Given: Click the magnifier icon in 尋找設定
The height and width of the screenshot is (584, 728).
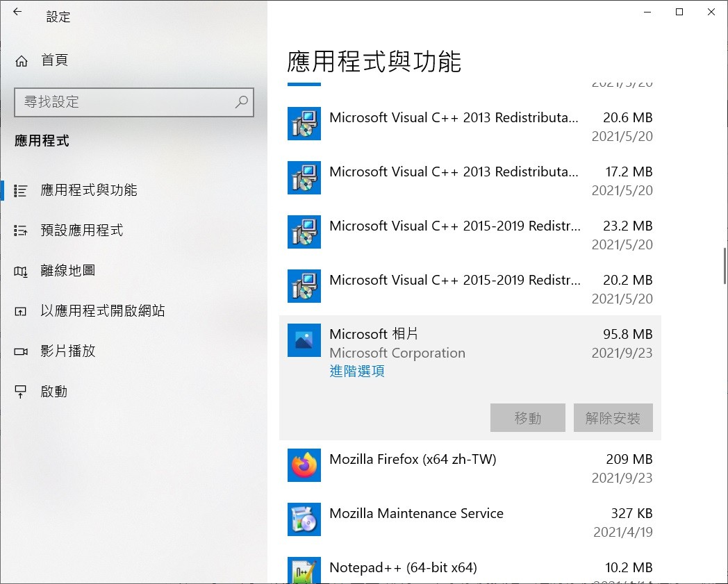Looking at the screenshot, I should click(242, 101).
